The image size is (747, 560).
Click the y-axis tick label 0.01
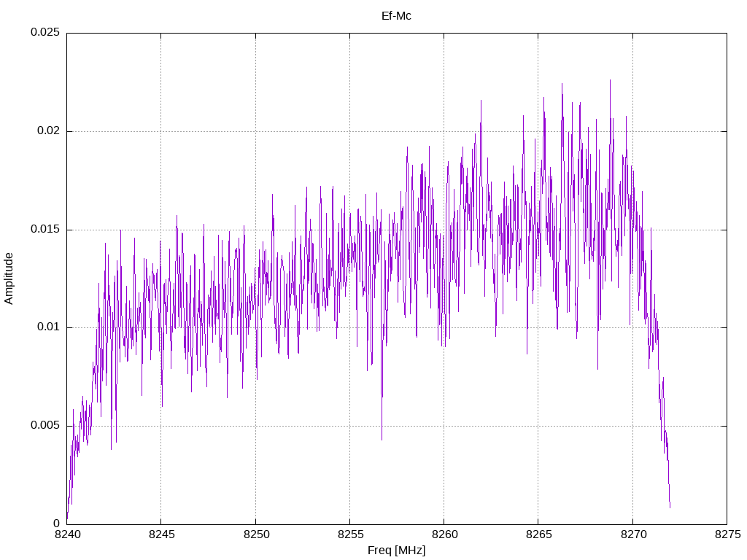click(x=49, y=327)
